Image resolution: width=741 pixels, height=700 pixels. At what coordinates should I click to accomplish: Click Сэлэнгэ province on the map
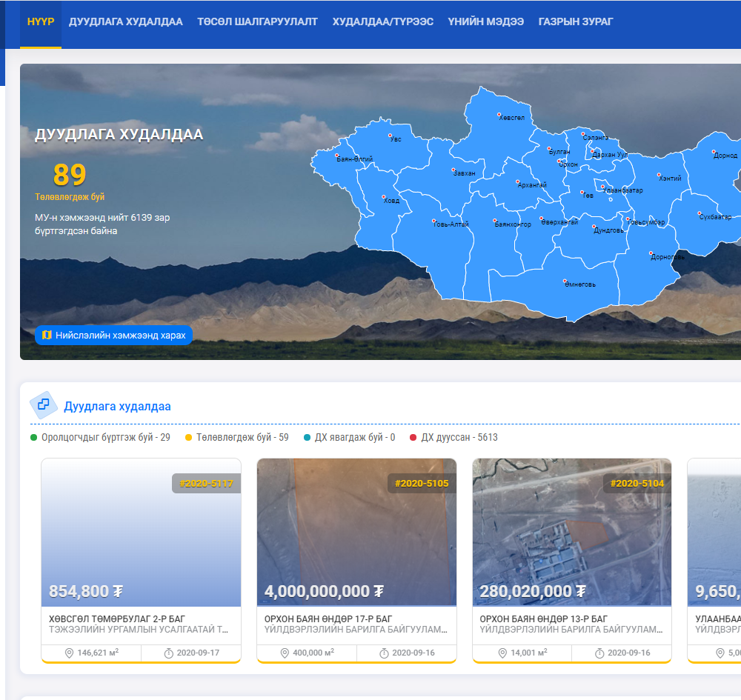[596, 138]
